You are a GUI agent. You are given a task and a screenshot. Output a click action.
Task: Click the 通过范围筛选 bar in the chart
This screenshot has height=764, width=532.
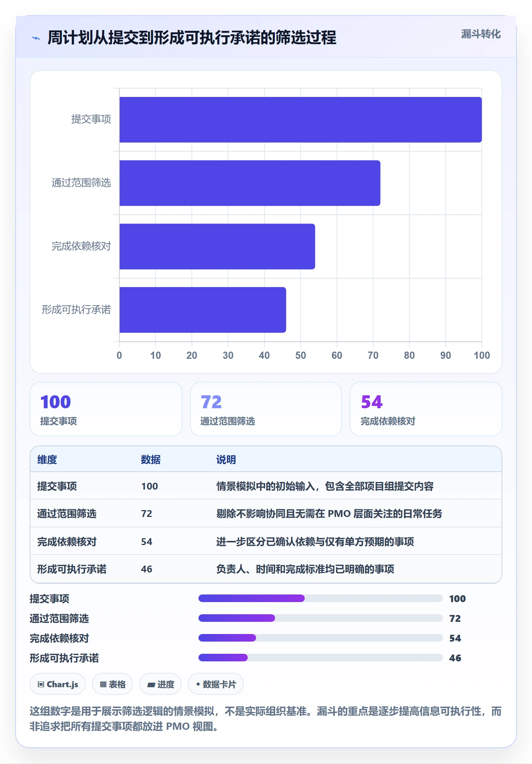250,183
